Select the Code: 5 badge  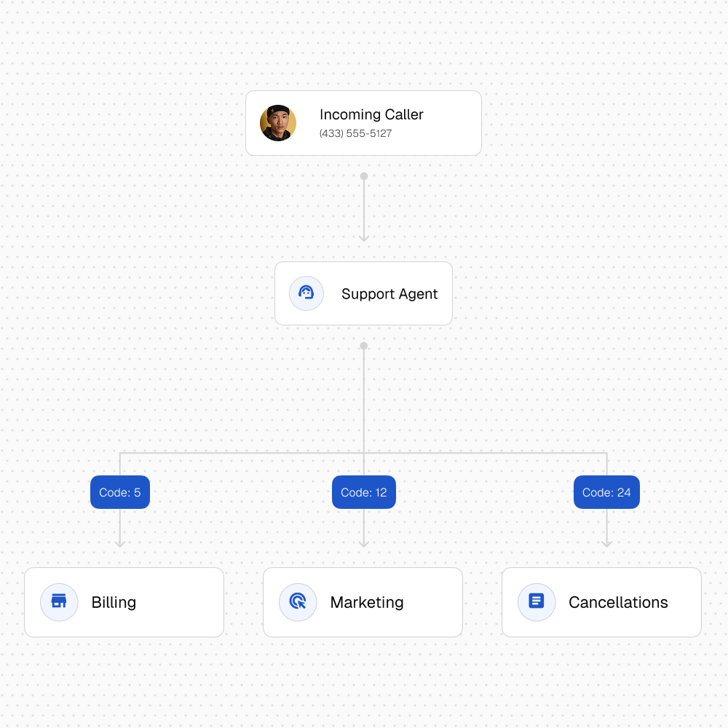120,493
